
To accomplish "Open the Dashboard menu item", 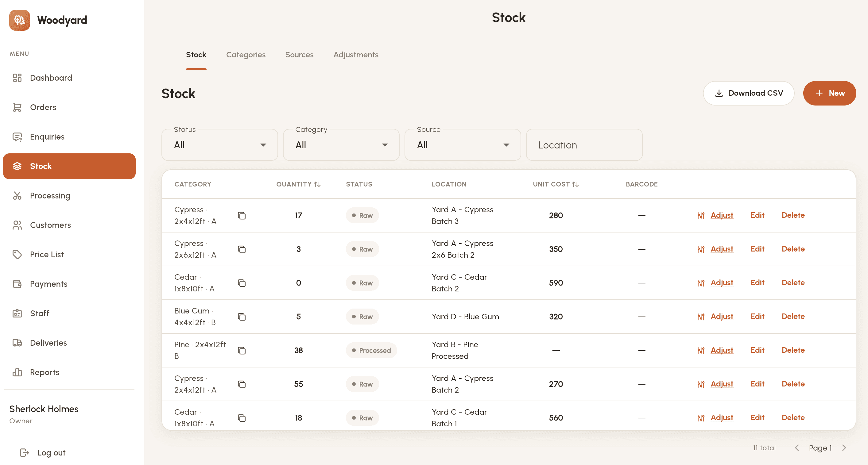I will (x=69, y=78).
